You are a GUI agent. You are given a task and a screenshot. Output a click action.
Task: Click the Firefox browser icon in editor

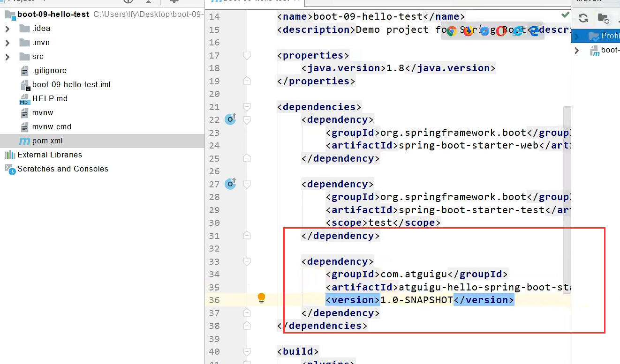[x=468, y=31]
